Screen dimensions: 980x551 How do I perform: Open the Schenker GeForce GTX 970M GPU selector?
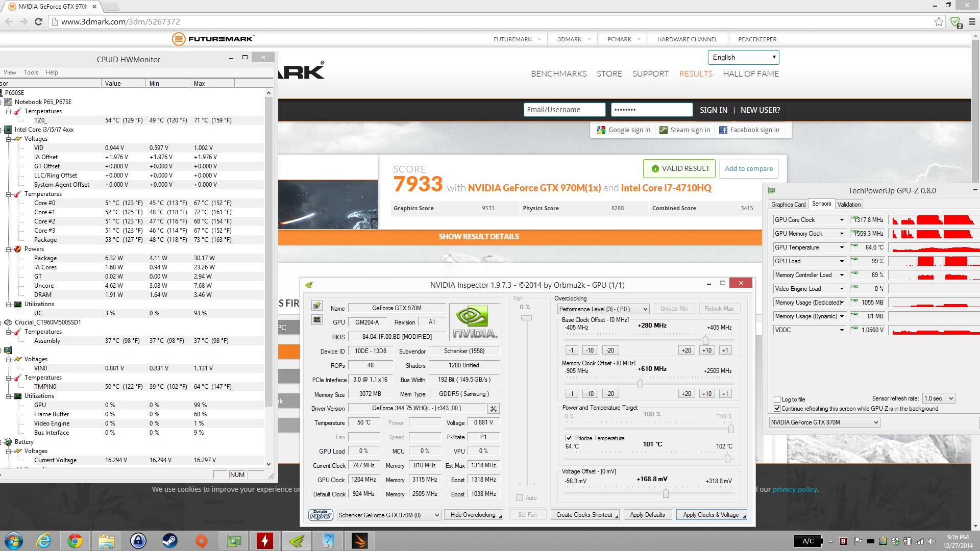tap(389, 515)
